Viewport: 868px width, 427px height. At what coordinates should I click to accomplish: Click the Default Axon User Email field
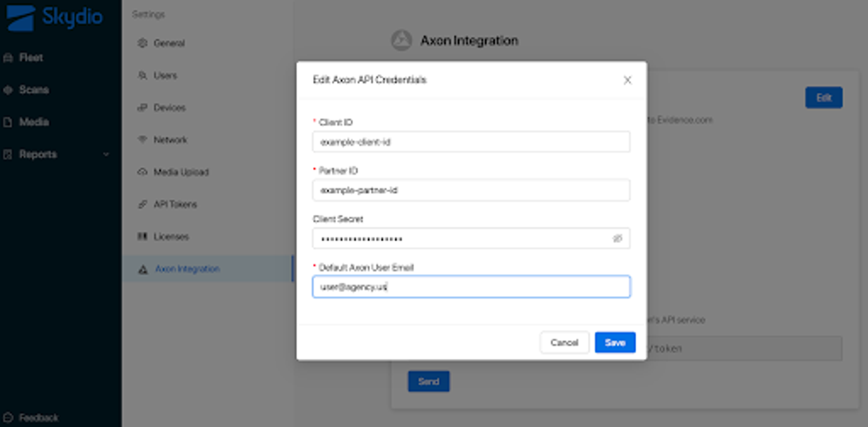point(471,287)
